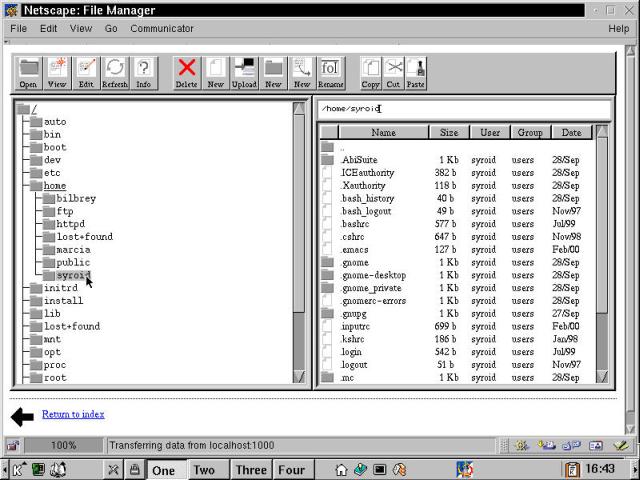Select the .bashrc file in list
Screen dimensions: 640x480
tap(355, 224)
